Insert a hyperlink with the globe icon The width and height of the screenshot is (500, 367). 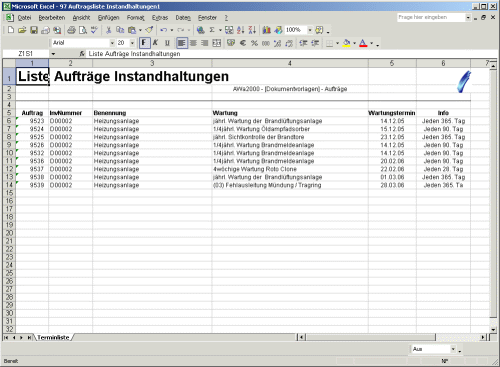click(x=200, y=30)
